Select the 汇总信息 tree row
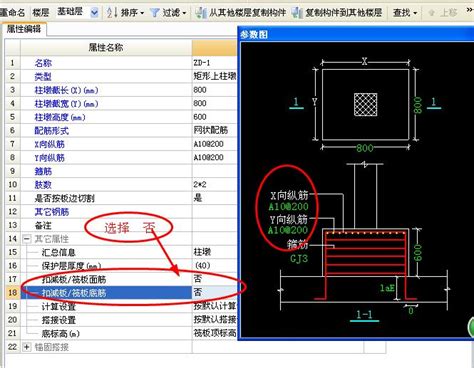Screen dimensions: 474x368 [106, 252]
